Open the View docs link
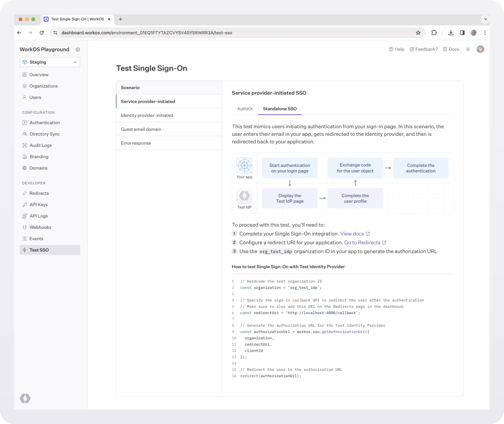This screenshot has height=424, width=504. click(x=355, y=234)
